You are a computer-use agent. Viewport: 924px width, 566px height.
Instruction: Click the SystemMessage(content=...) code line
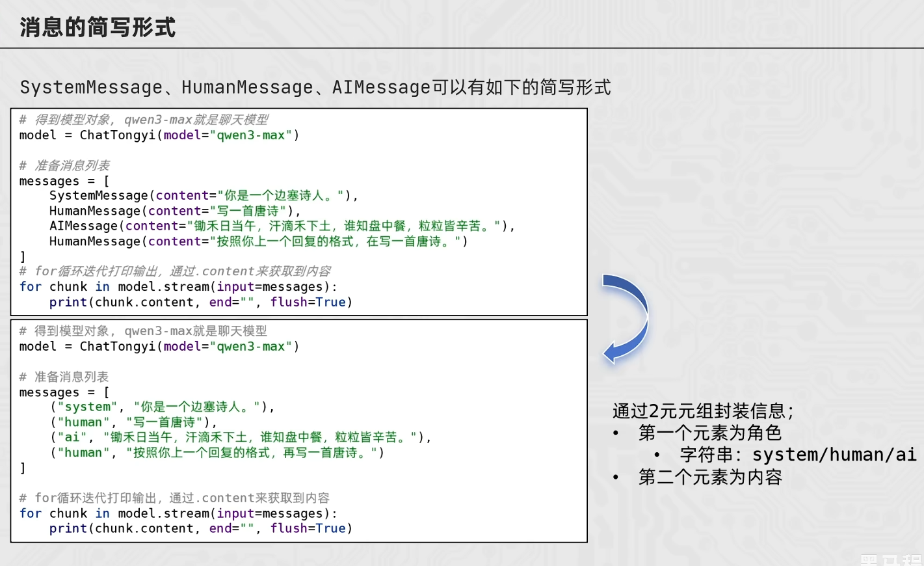click(x=204, y=196)
